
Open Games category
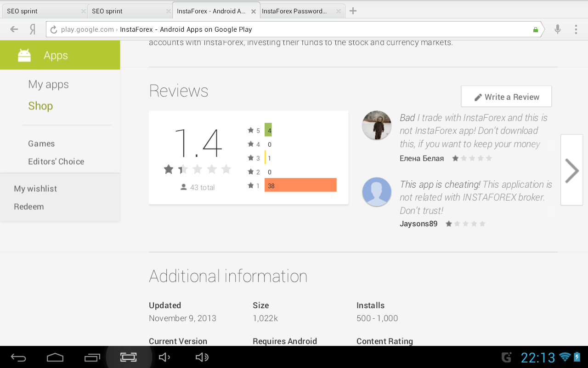tap(41, 144)
